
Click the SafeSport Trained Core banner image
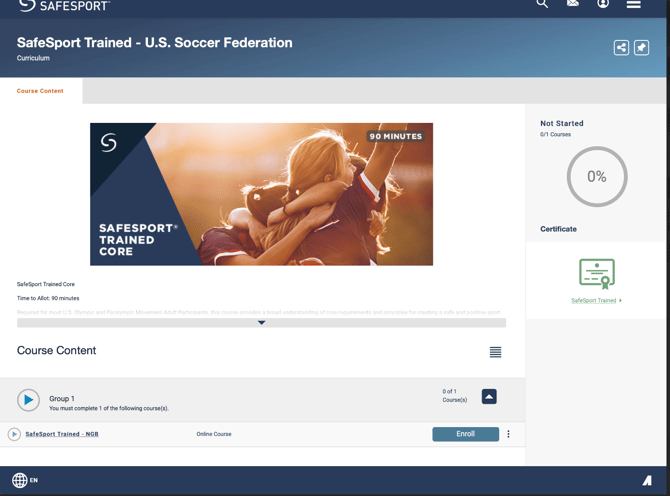click(x=261, y=194)
